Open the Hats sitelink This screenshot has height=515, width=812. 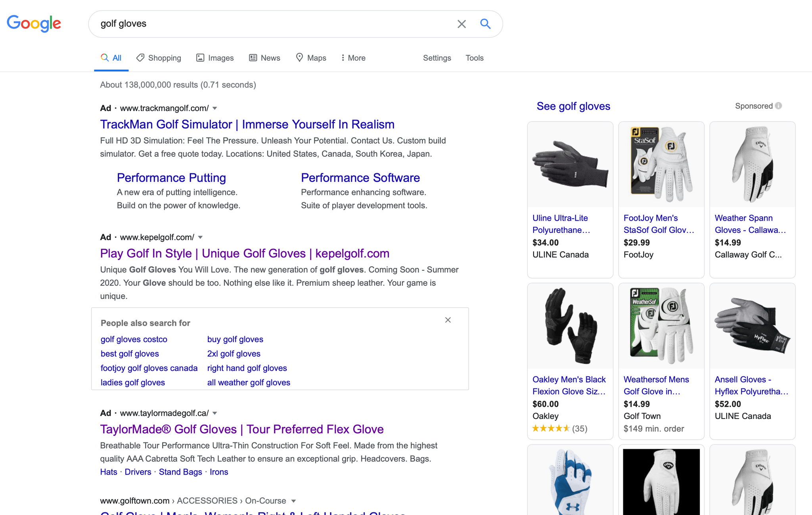pos(109,472)
